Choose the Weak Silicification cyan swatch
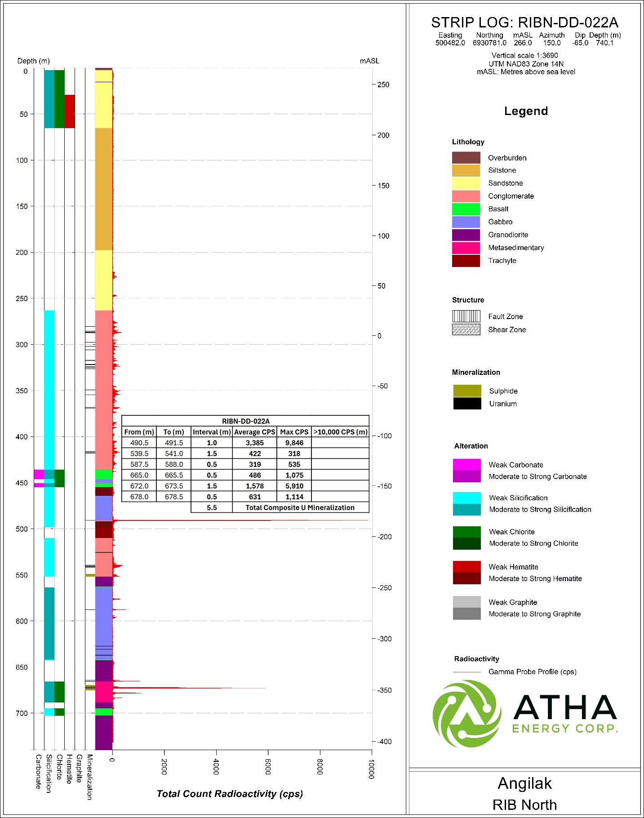 tap(467, 498)
